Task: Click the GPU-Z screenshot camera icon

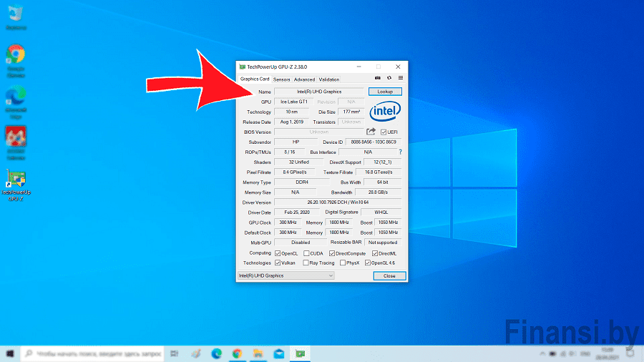Action: pyautogui.click(x=377, y=78)
